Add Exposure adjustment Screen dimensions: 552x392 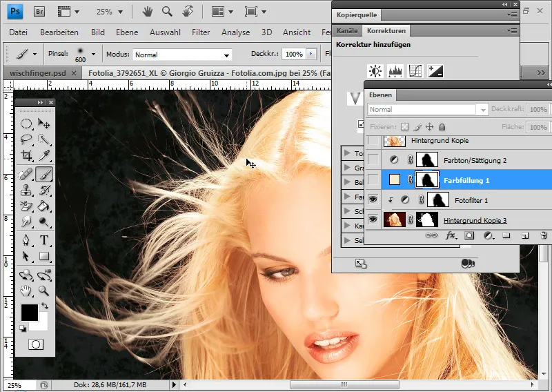click(435, 71)
